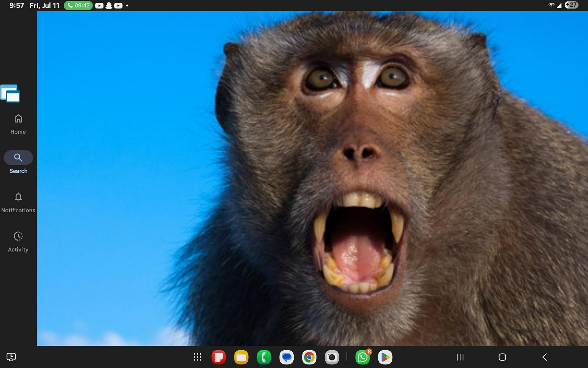
Task: Tap the Recents navigation button
Action: coord(460,357)
